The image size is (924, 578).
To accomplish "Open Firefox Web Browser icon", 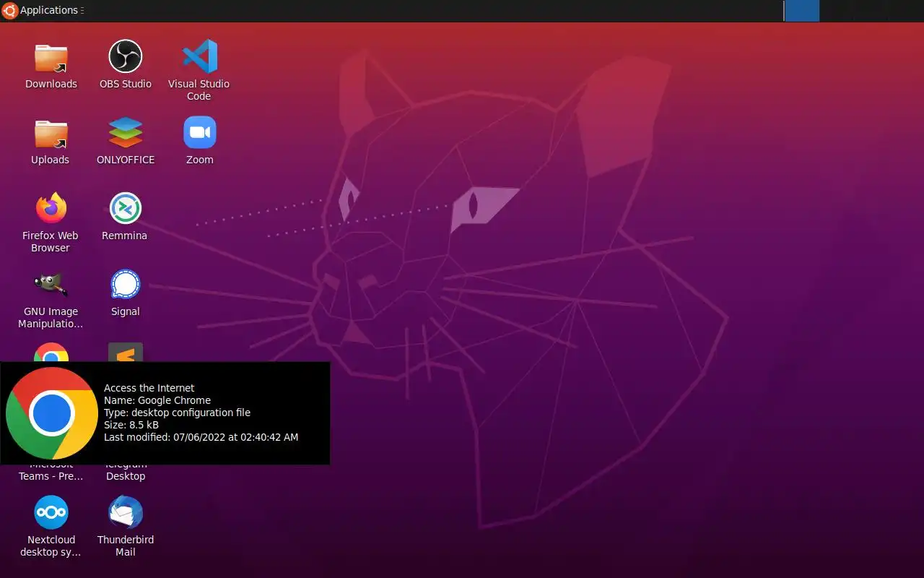I will [x=51, y=208].
